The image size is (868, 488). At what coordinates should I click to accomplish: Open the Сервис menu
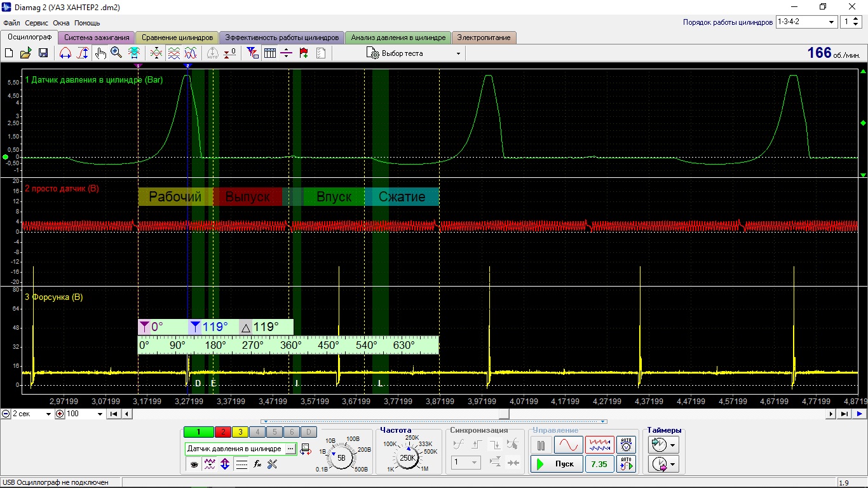37,23
